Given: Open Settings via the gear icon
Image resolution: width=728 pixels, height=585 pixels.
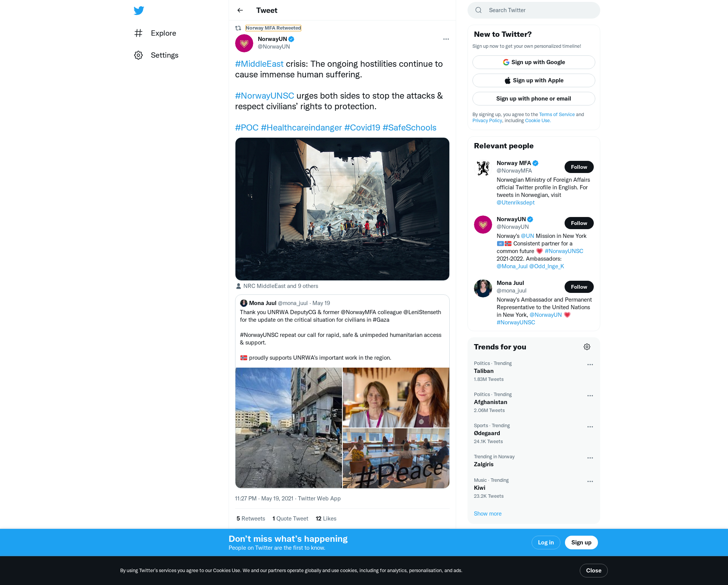Looking at the screenshot, I should pos(138,55).
